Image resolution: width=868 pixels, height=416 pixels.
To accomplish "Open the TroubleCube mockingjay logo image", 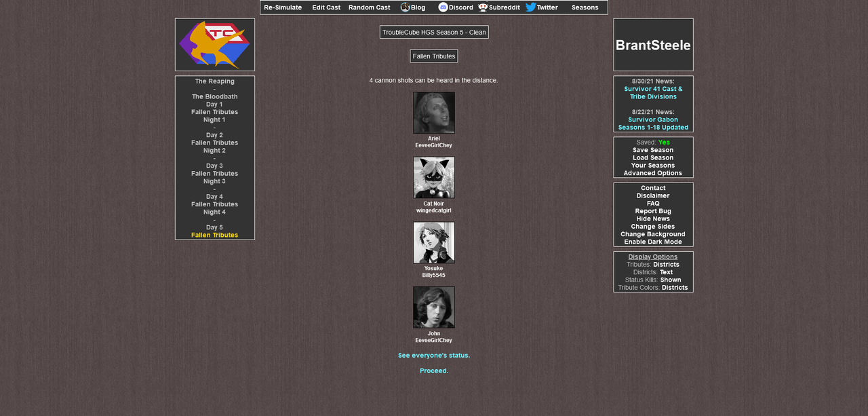I will (215, 45).
